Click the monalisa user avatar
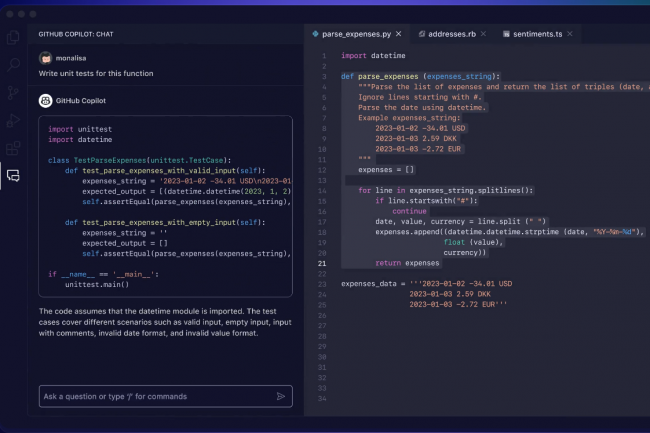The width and height of the screenshot is (650, 433). coord(45,58)
